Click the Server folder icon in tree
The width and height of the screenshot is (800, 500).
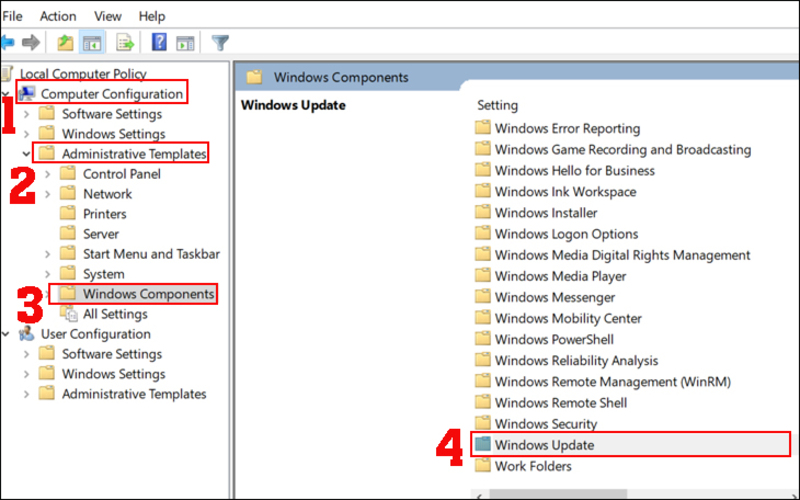click(x=68, y=233)
